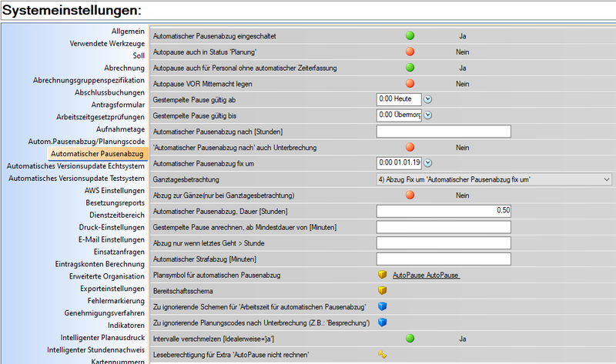This screenshot has height=364, width=616.
Task: Toggle Autopause für Personal ohne Zeiterfassung
Action: point(410,68)
